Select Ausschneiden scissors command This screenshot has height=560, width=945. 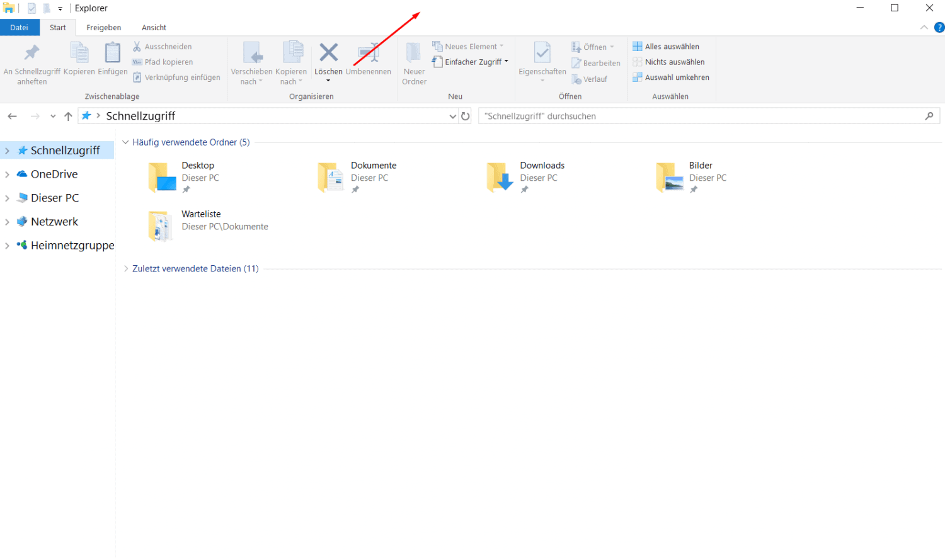(162, 47)
